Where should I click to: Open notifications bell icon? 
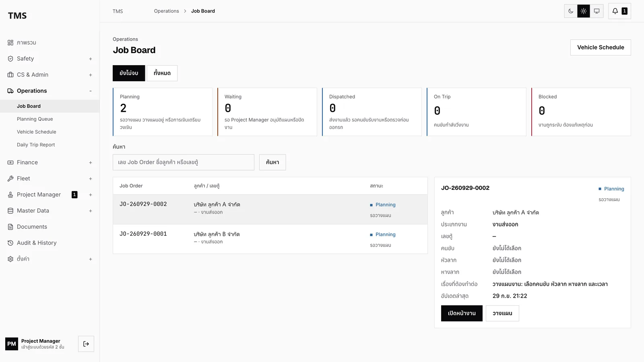pyautogui.click(x=615, y=11)
